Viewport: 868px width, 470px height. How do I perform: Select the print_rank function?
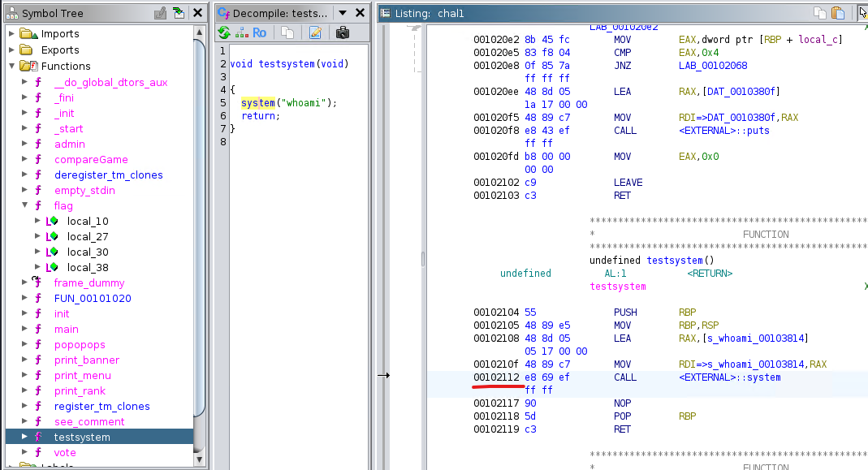(80, 390)
